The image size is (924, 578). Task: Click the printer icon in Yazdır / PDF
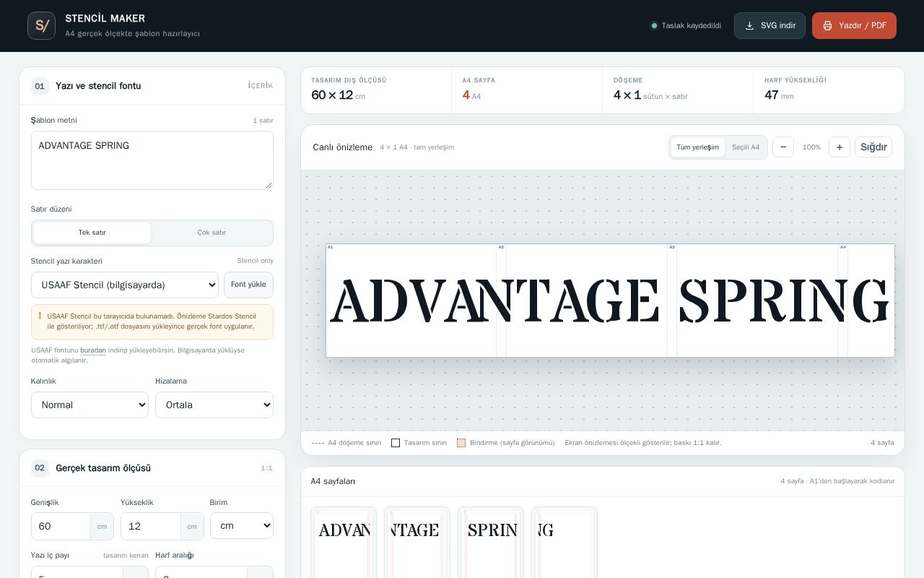[827, 25]
